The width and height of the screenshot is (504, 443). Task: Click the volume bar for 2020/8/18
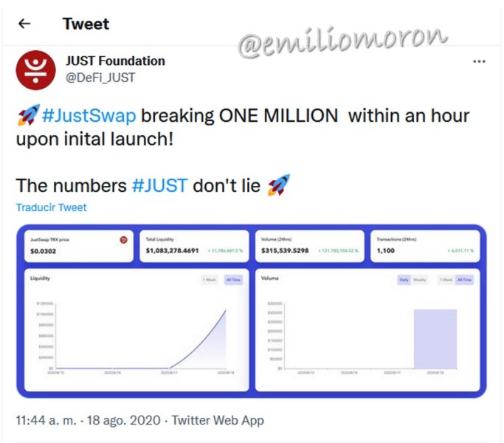click(435, 339)
